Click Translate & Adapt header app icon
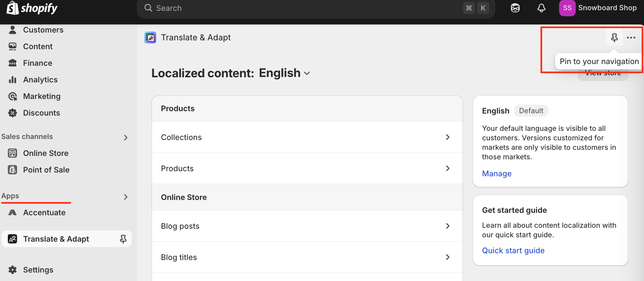The height and width of the screenshot is (281, 644). pos(150,37)
